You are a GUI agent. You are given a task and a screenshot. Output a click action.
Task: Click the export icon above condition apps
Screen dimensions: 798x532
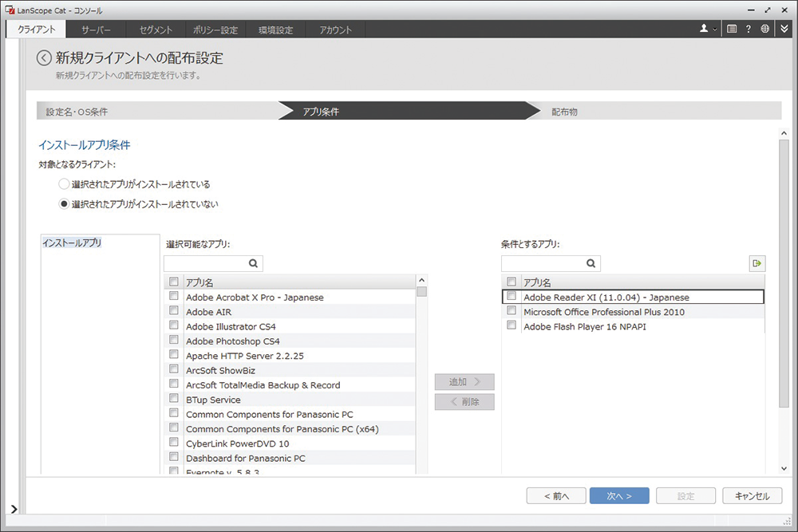point(757,263)
